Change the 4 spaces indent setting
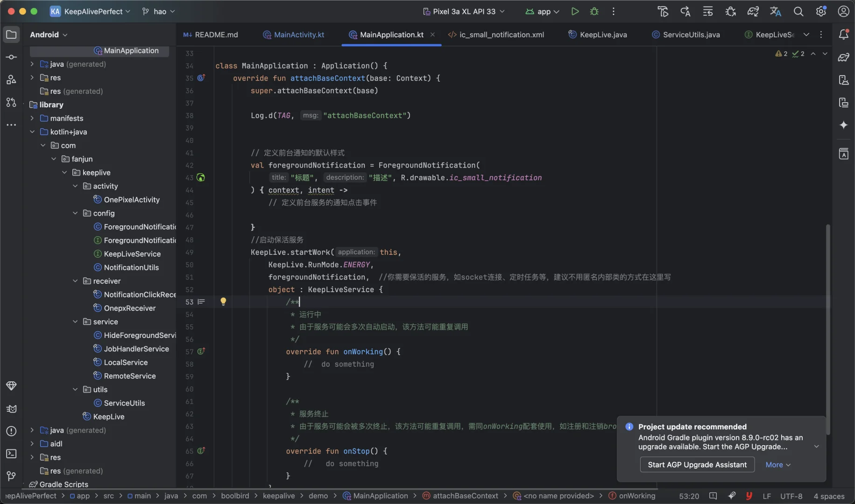855x504 pixels. click(x=829, y=496)
